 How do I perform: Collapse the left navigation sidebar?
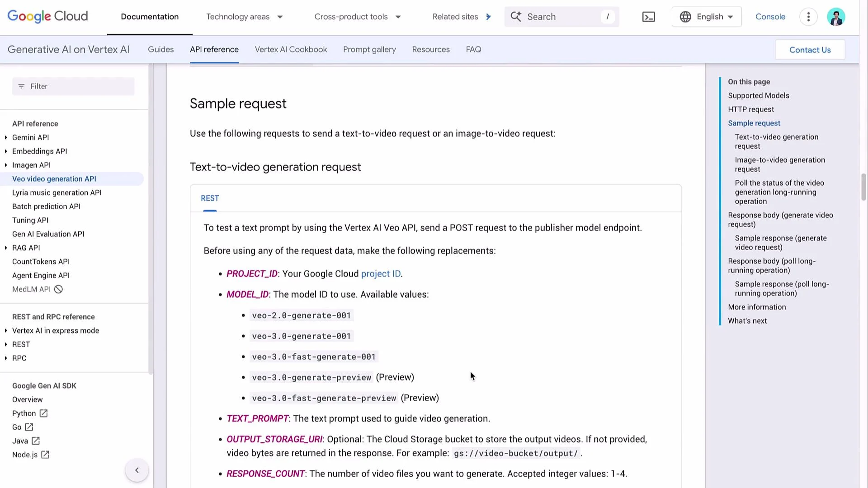137,470
